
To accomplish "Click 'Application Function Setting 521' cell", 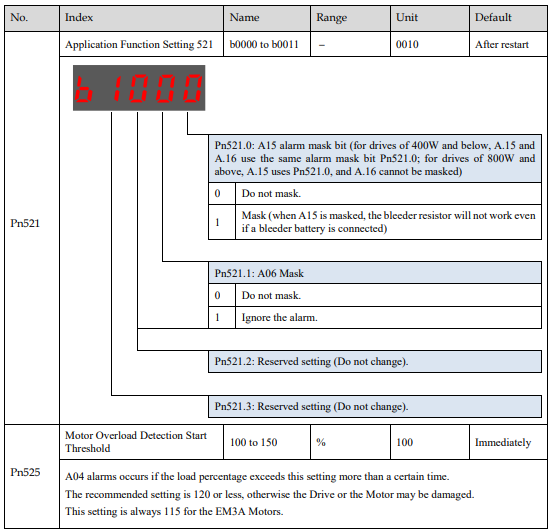I will tap(141, 44).
